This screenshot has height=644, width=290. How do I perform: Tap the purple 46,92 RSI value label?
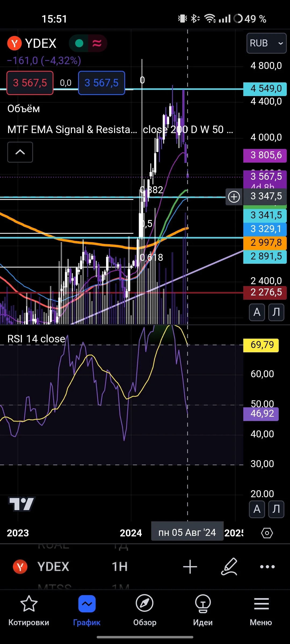tap(261, 414)
